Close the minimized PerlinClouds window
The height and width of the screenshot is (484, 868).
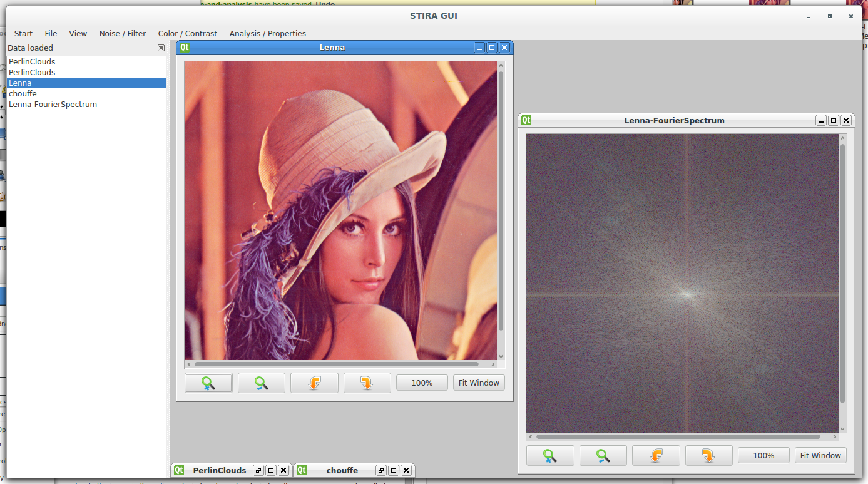283,470
